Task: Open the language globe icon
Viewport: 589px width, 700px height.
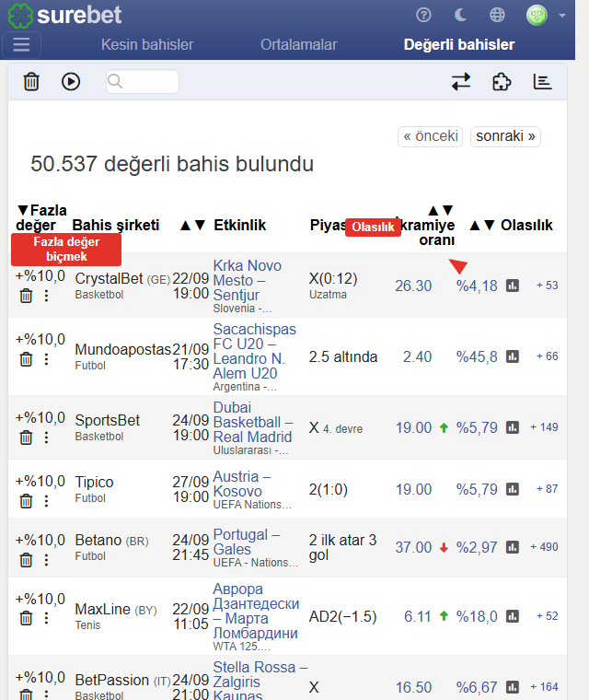Action: click(497, 15)
